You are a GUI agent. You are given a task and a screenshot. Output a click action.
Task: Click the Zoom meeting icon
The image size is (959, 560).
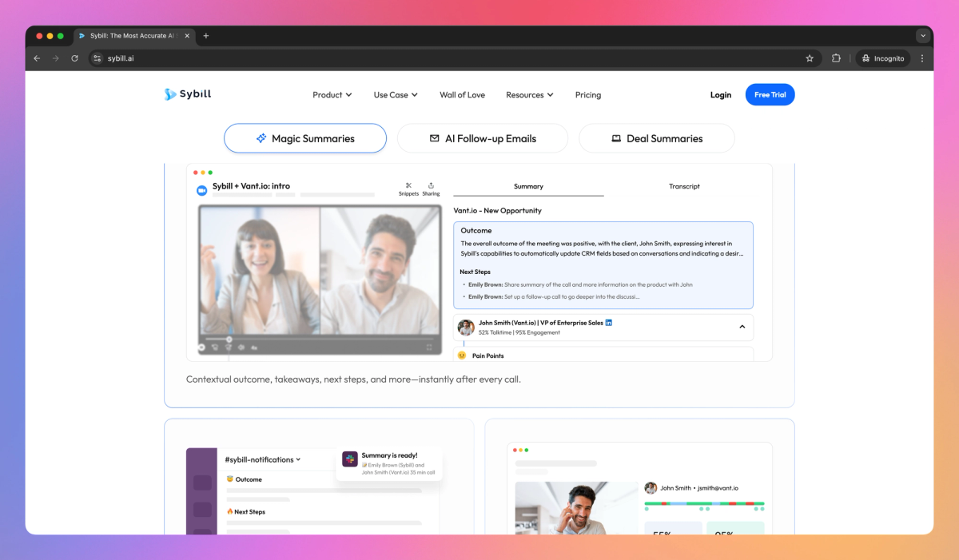(202, 190)
